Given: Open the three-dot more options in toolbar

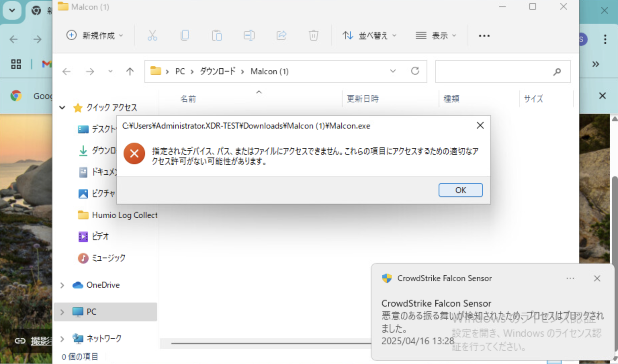Looking at the screenshot, I should (x=484, y=36).
